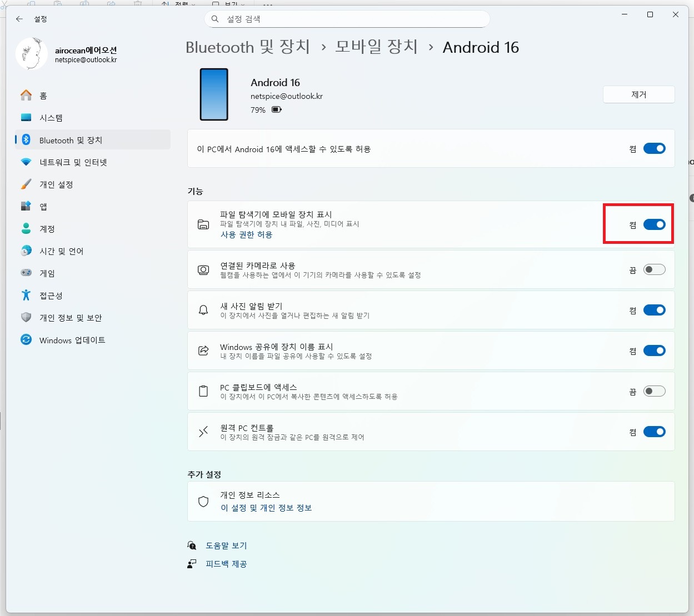Viewport: 694px width, 616px height.
Task: Toggle 파일 탐색기에 모바일 장치 표시
Action: (655, 224)
